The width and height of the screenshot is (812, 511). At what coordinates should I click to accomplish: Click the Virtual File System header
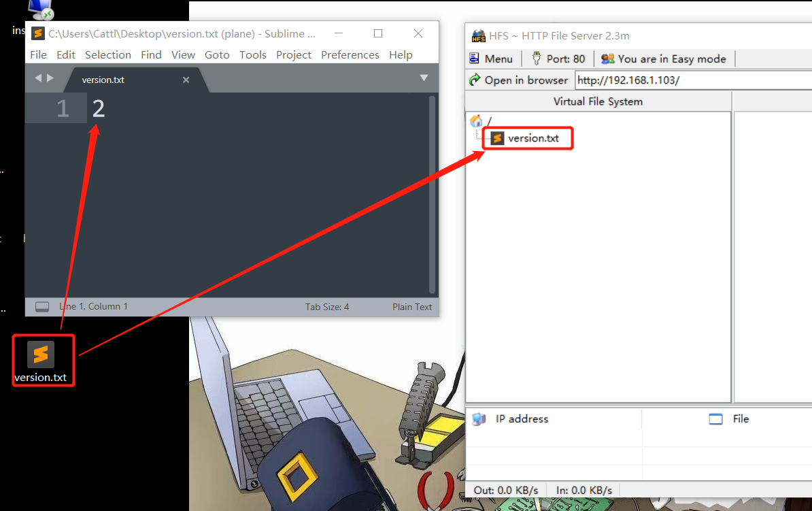click(598, 101)
